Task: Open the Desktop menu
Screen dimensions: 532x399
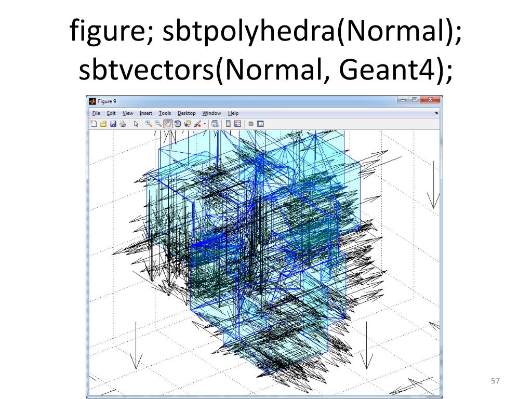Action: pos(187,113)
